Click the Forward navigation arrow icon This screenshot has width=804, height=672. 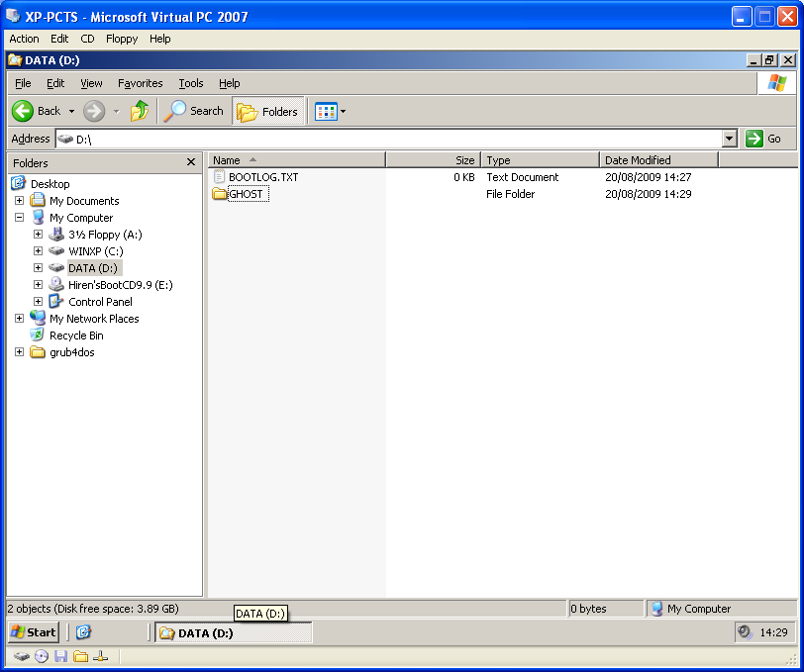[94, 111]
